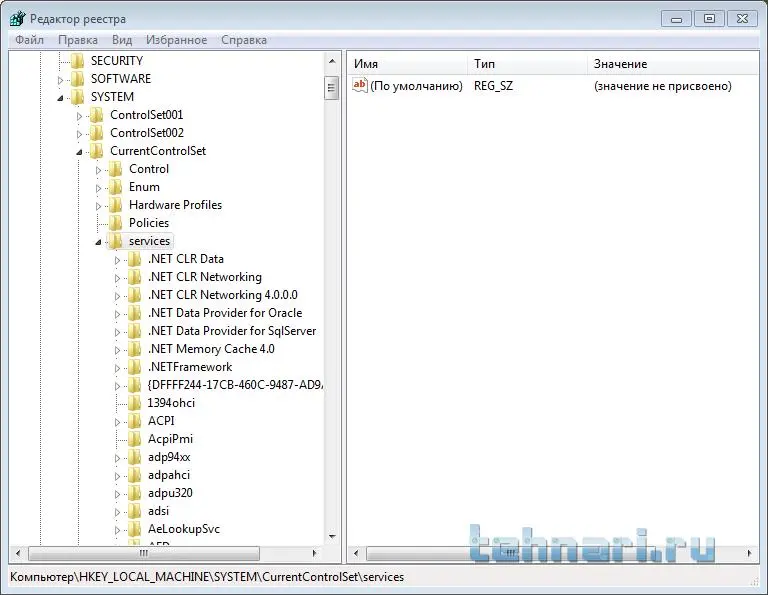This screenshot has height=595, width=768.
Task: Click the Enum folder icon
Action: point(116,187)
